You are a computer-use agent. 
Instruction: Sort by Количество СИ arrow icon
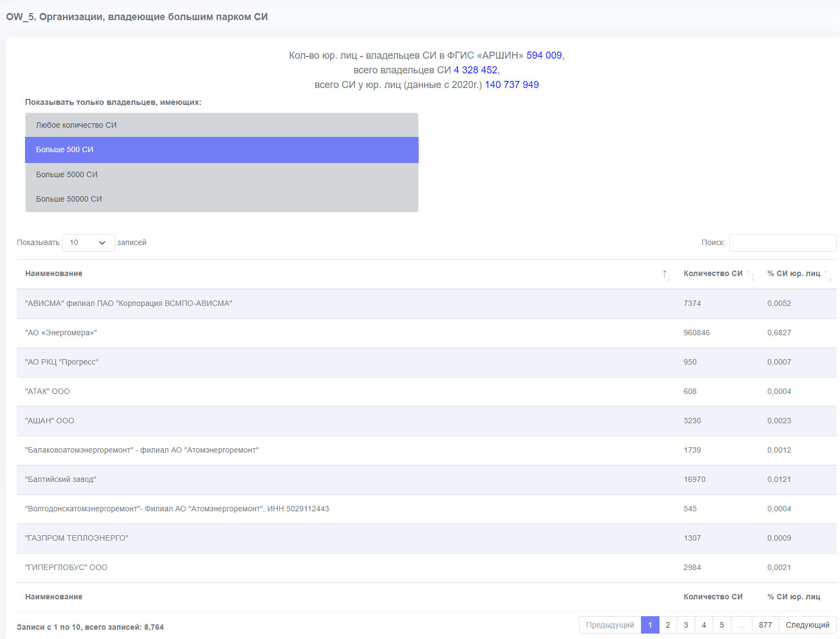click(750, 275)
